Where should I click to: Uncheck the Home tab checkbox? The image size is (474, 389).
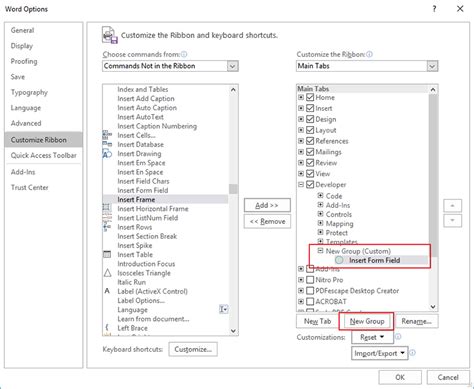pos(310,97)
